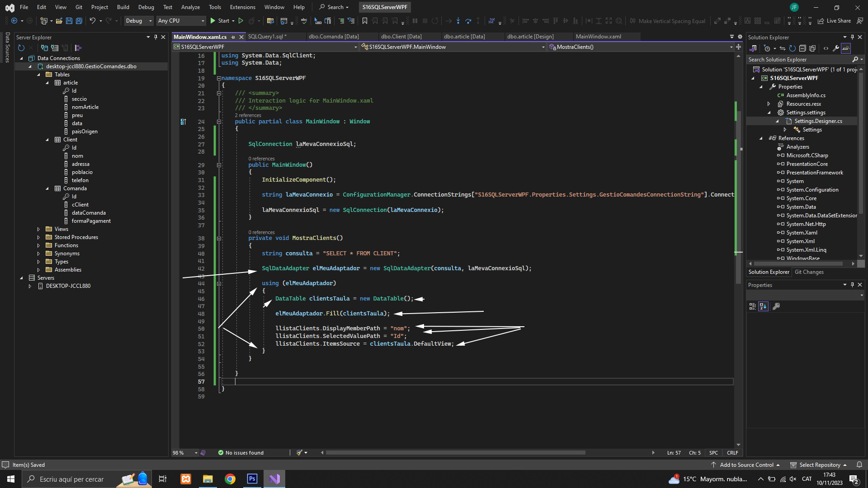Screen dimensions: 868x488
Task: Open the Solution Explorer wrench properties icon
Action: click(x=835, y=48)
